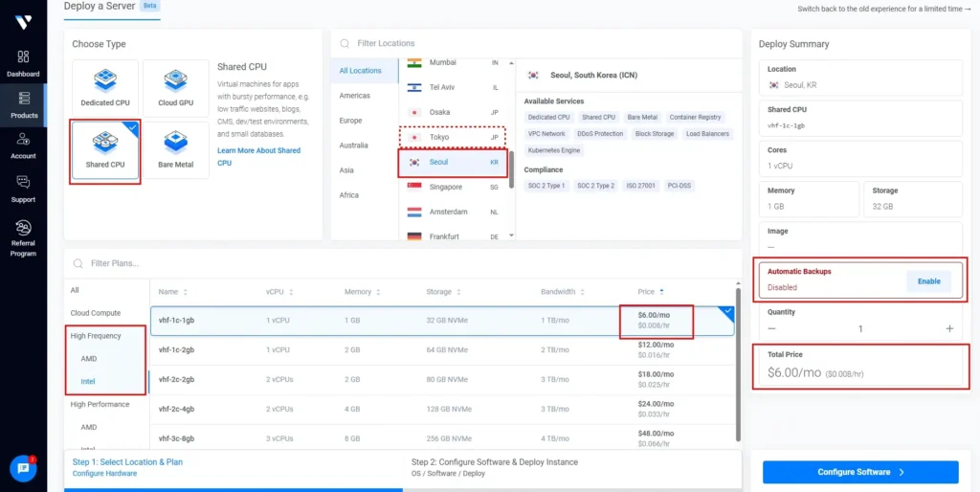Select the Dedicated CPU server type

[x=105, y=88]
